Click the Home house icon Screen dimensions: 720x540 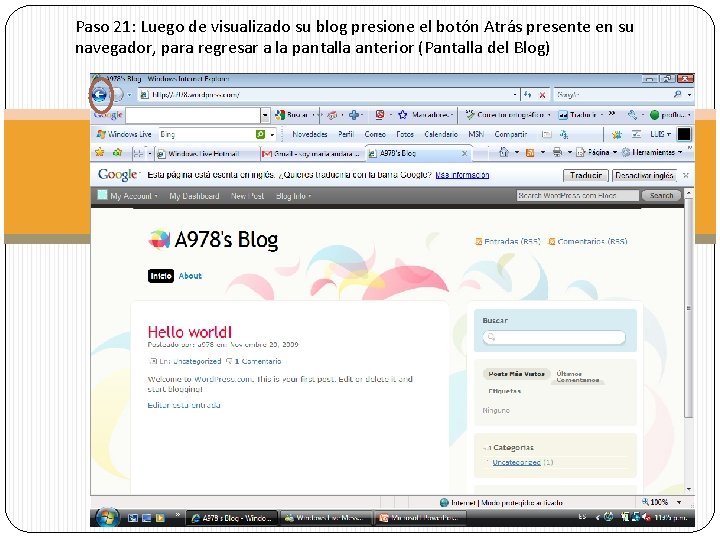(504, 152)
